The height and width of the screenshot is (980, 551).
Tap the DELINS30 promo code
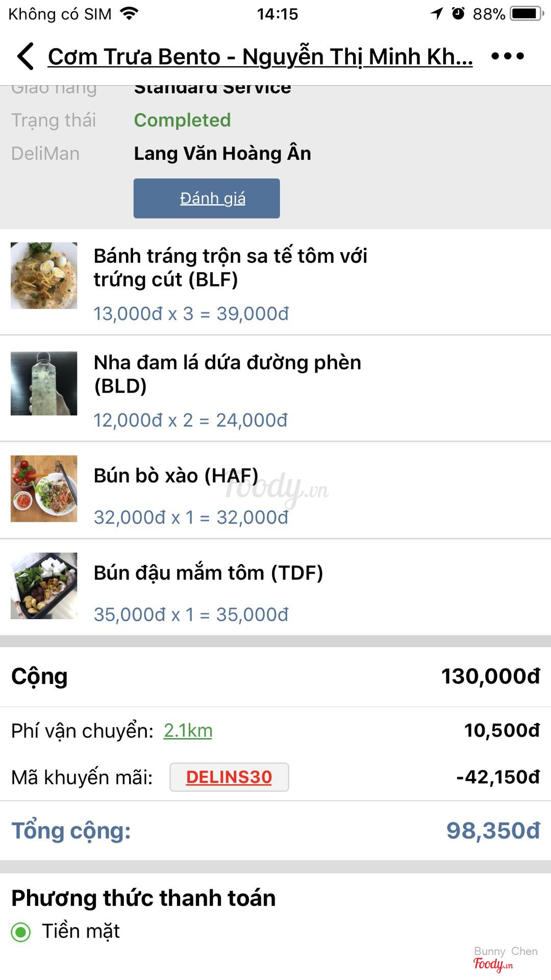[x=229, y=777]
